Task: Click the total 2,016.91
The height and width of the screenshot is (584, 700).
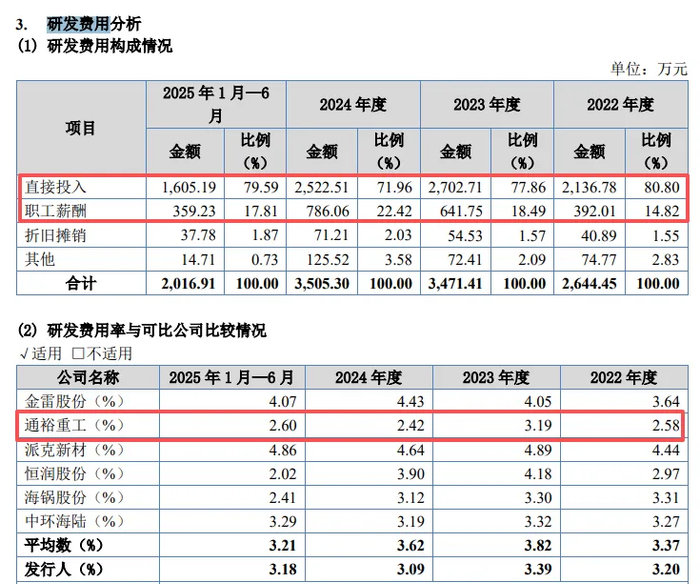Action: click(188, 284)
